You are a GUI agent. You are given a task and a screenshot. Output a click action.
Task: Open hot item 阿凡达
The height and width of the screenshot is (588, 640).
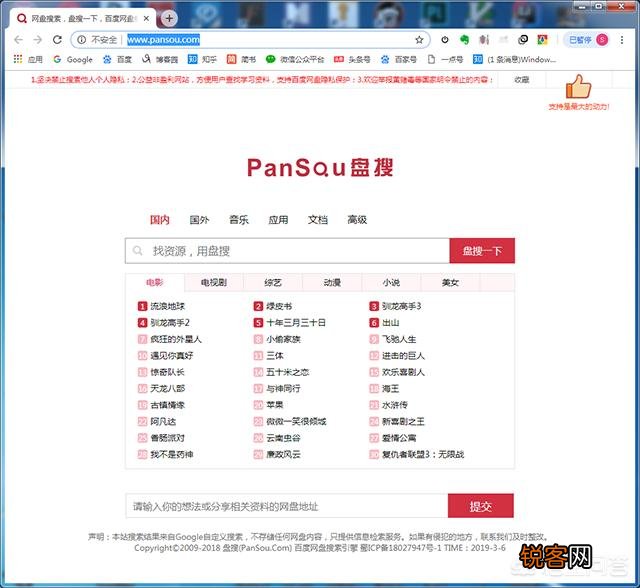(x=163, y=421)
